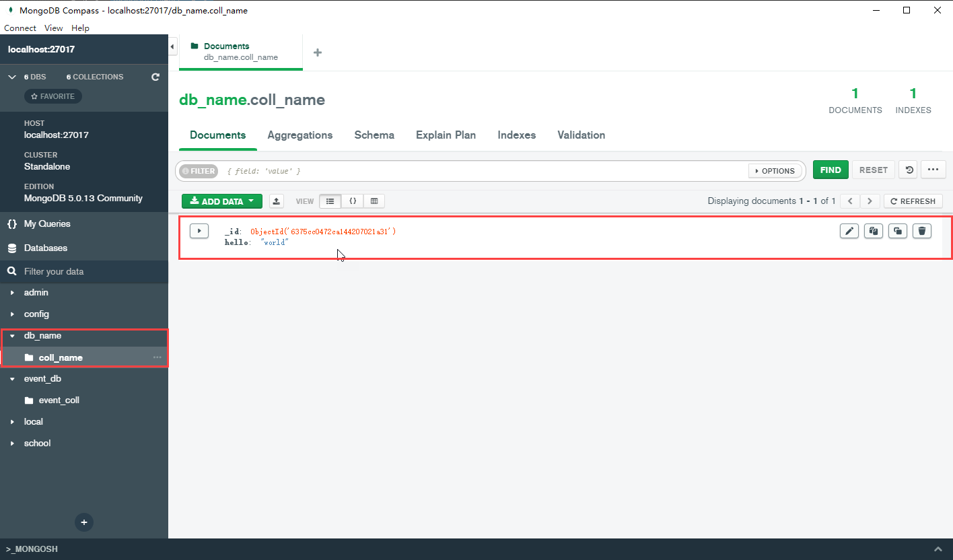Click the localhost:27017 sidebar title
This screenshot has height=560, width=953.
tap(41, 50)
